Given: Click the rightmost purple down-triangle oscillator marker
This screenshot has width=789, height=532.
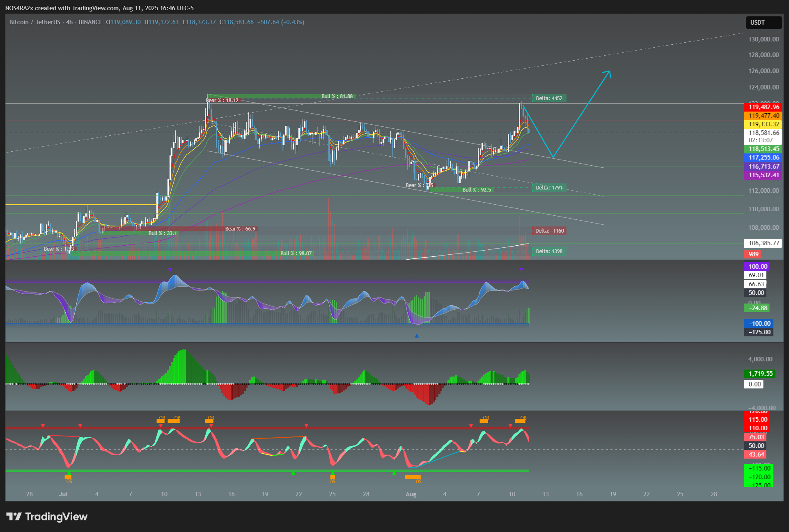Looking at the screenshot, I should [x=521, y=270].
